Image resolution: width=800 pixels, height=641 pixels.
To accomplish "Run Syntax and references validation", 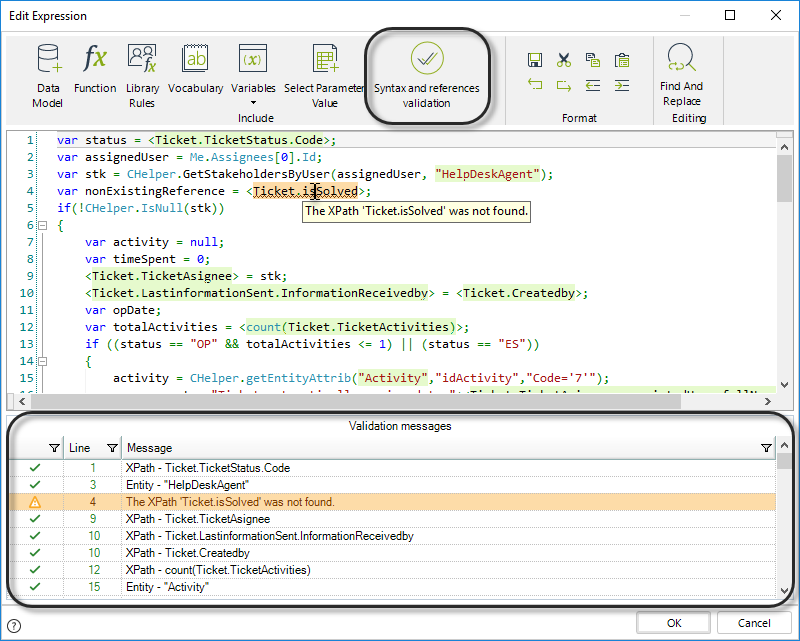I will click(x=427, y=76).
